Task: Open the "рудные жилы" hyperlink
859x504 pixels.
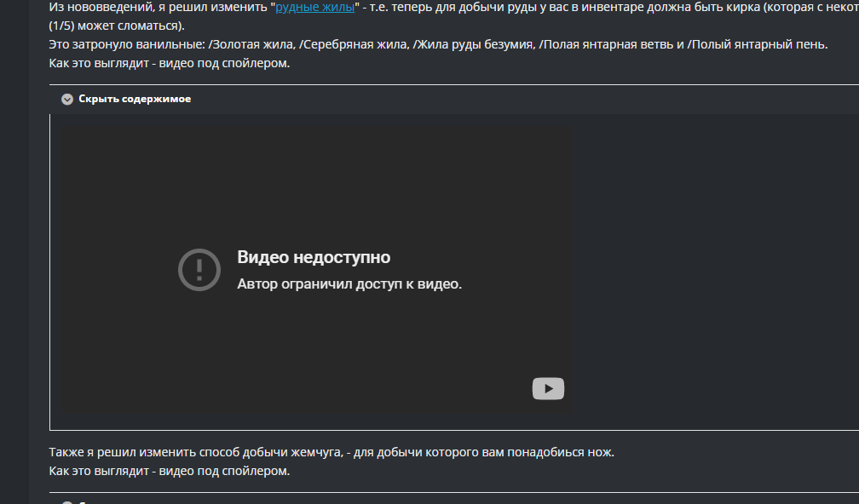Action: (314, 7)
